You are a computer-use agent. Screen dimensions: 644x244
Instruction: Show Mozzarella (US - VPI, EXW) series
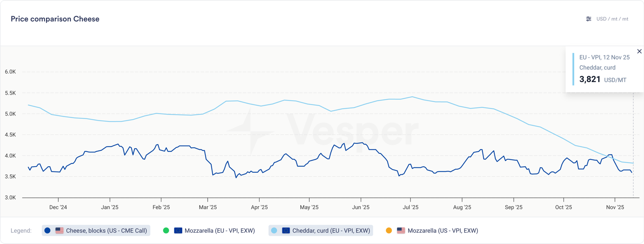point(443,231)
